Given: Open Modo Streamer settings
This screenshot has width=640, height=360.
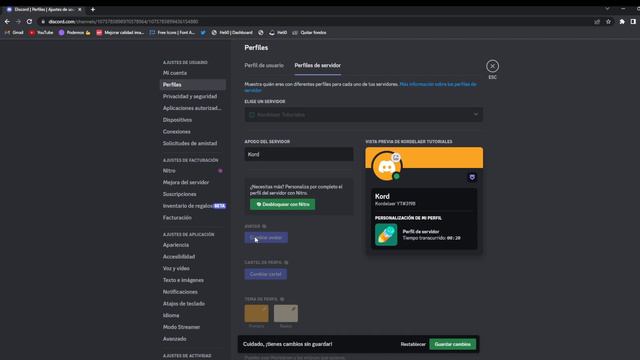Looking at the screenshot, I should [x=193, y=327].
